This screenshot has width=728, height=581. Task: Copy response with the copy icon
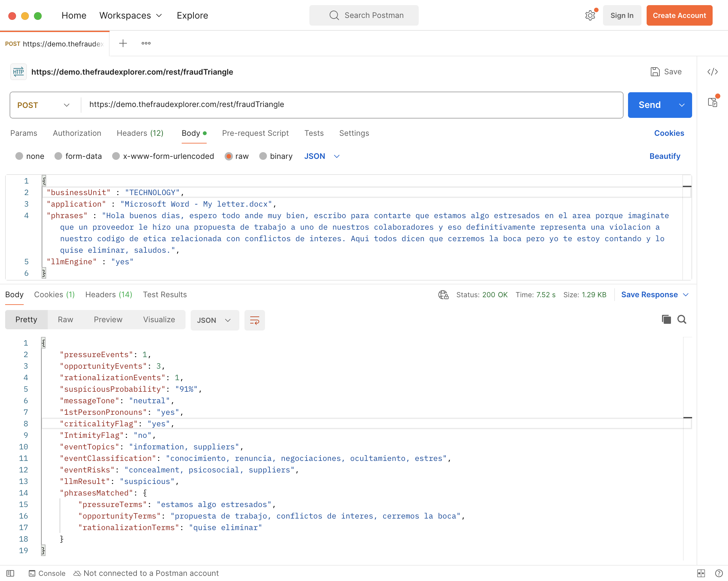pos(666,319)
